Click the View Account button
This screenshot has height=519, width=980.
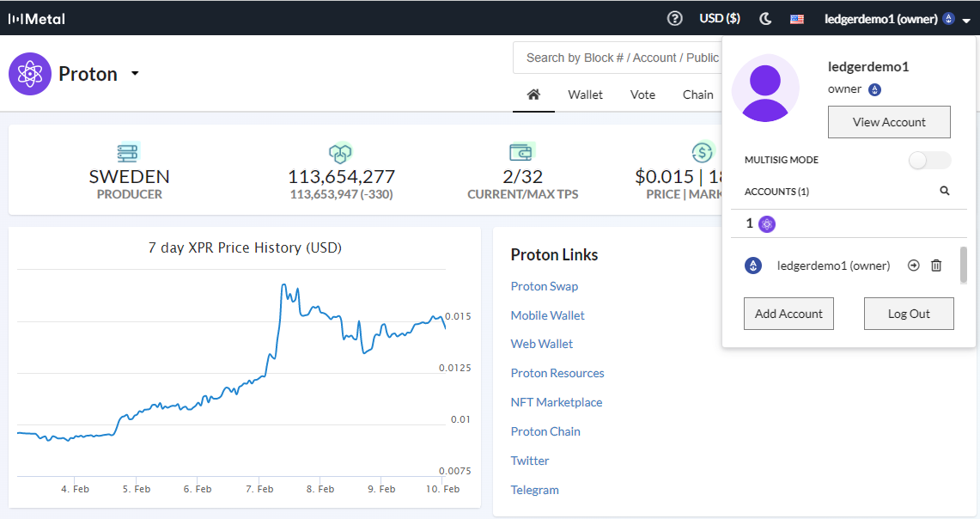tap(889, 122)
